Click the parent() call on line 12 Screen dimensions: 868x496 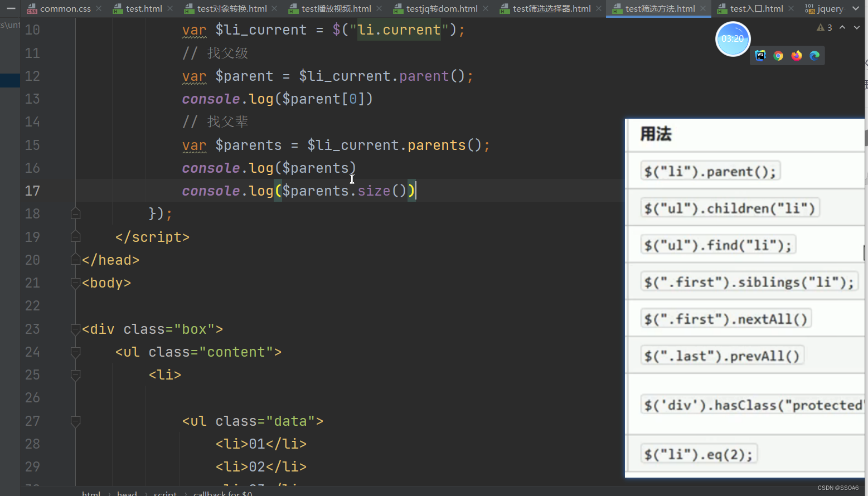tap(432, 76)
